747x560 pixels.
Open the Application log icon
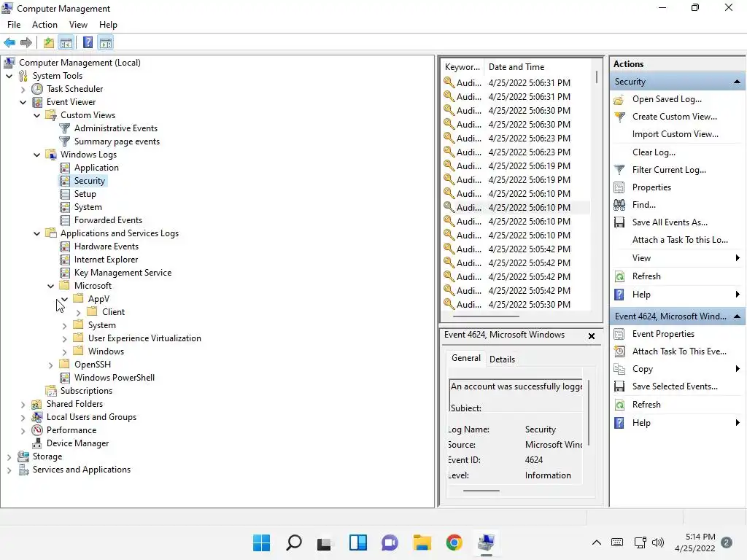point(65,168)
